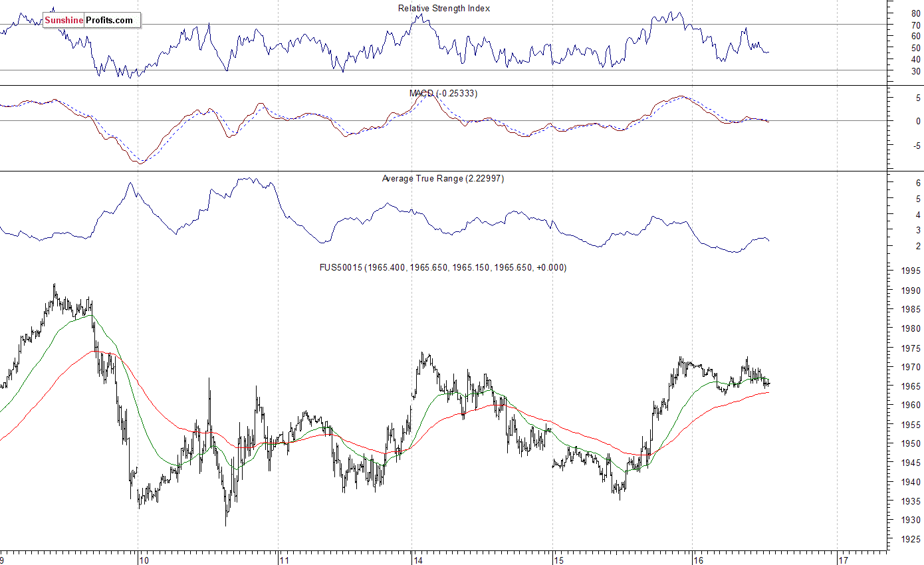Click price axis label 1925
The height and width of the screenshot is (565, 924).
point(912,539)
